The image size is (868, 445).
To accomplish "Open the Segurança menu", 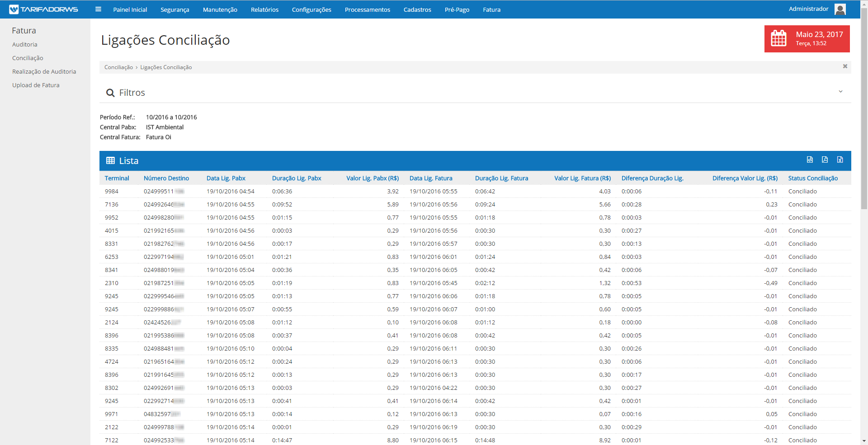I will coord(175,9).
